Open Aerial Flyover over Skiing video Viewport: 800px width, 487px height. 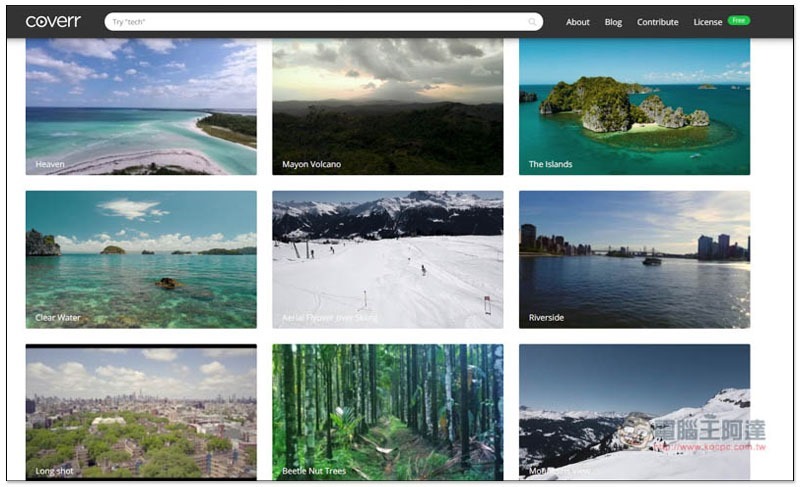click(387, 258)
